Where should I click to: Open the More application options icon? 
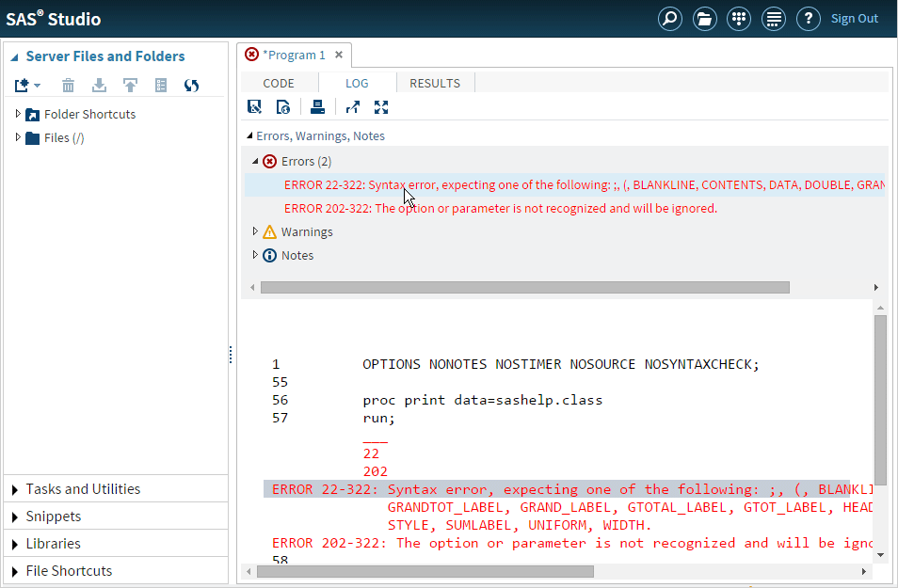point(774,19)
